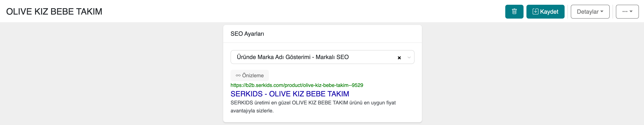Click the three dots more icon
The height and width of the screenshot is (125, 644).
click(625, 11)
